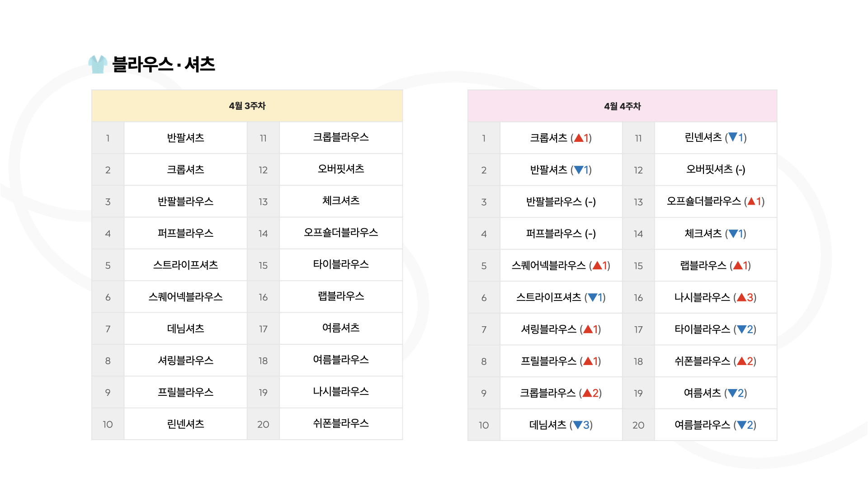Select 셔링블라우스 (▲1) in the 4주차 table
Image resolution: width=868 pixels, height=488 pixels.
point(561,329)
